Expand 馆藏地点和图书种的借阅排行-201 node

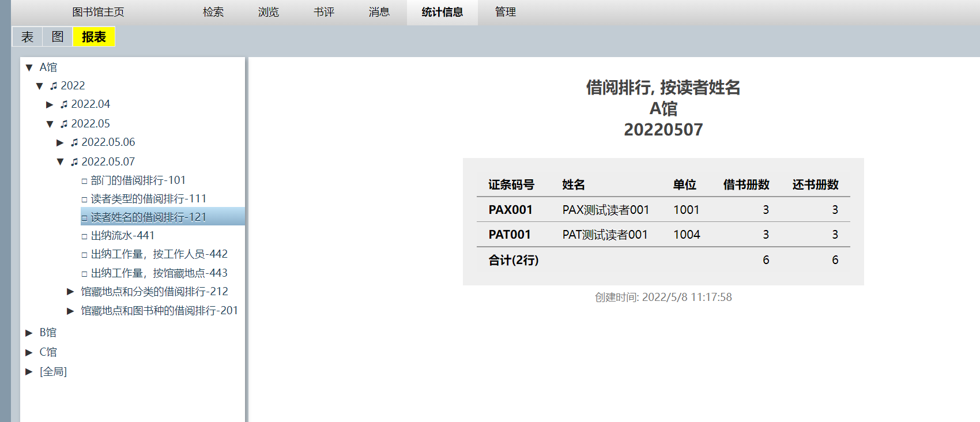pos(71,311)
